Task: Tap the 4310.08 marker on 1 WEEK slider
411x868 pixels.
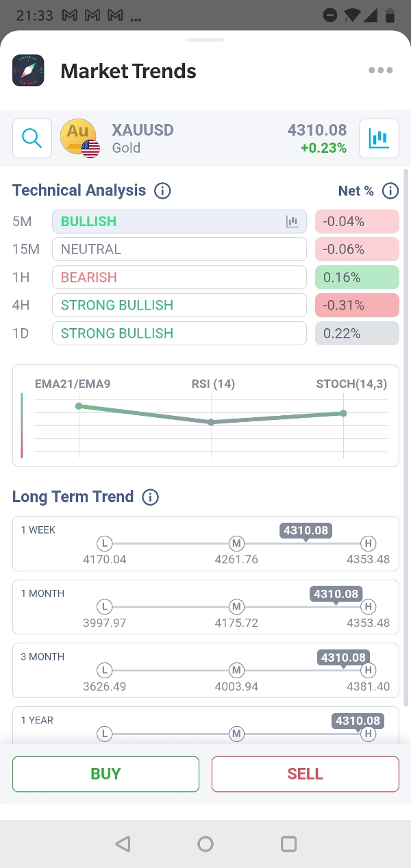Action: (306, 530)
